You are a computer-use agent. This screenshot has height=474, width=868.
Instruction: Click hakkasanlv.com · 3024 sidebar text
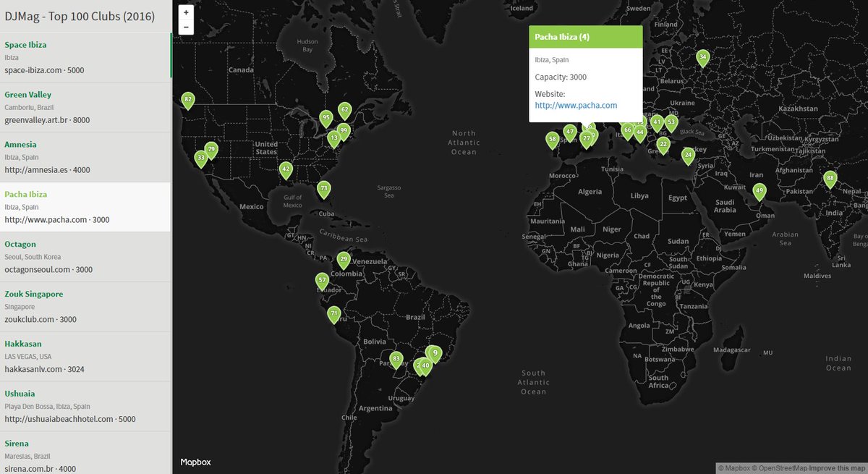[x=44, y=370]
